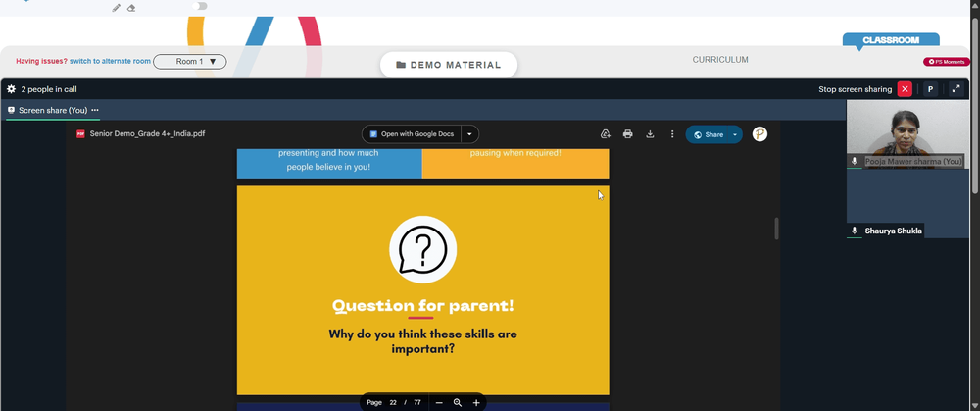Download the PDF file

point(650,133)
